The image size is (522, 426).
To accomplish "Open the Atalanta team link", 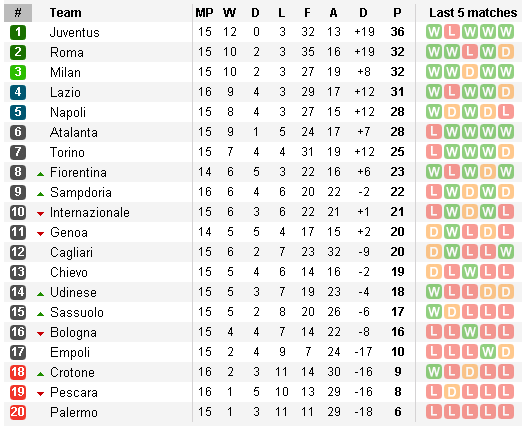I will [74, 132].
